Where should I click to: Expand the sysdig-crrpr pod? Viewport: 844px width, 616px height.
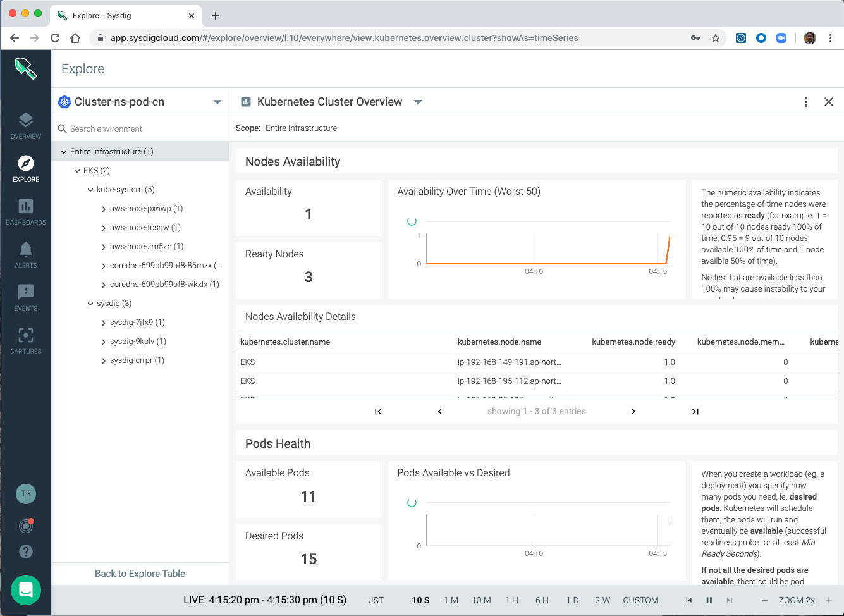pos(104,360)
